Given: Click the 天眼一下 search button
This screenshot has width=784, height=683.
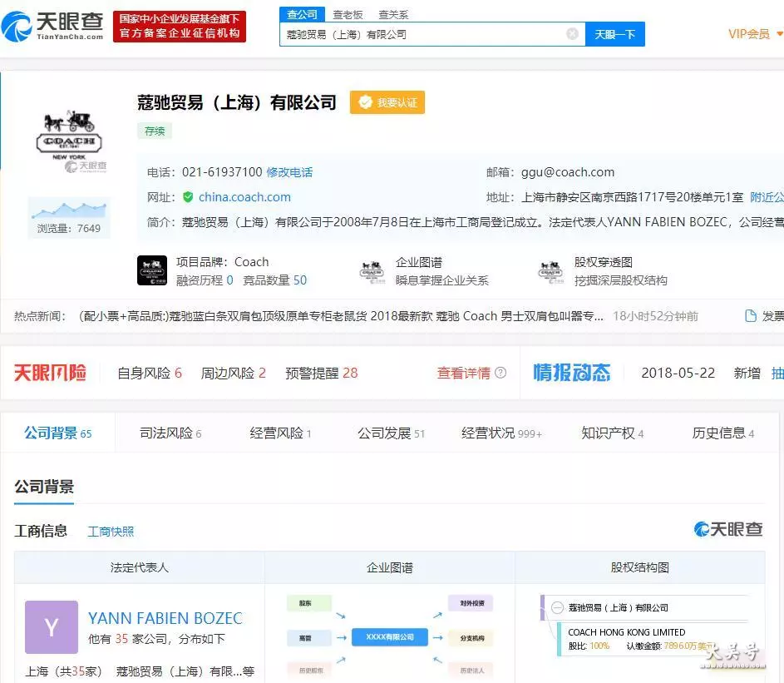Looking at the screenshot, I should click(615, 34).
